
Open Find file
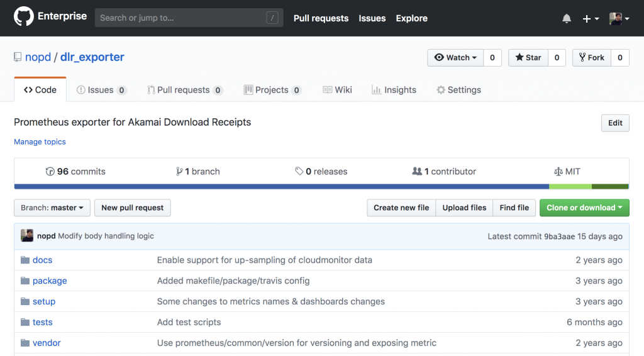click(x=514, y=208)
